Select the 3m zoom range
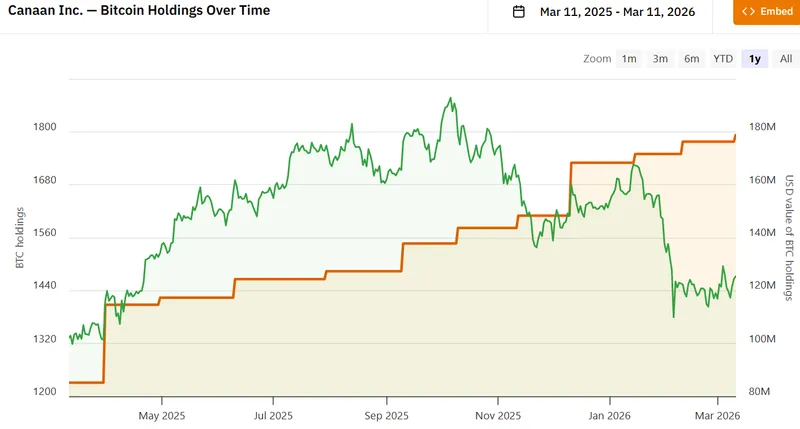Viewport: 800px width, 429px height. 660,59
